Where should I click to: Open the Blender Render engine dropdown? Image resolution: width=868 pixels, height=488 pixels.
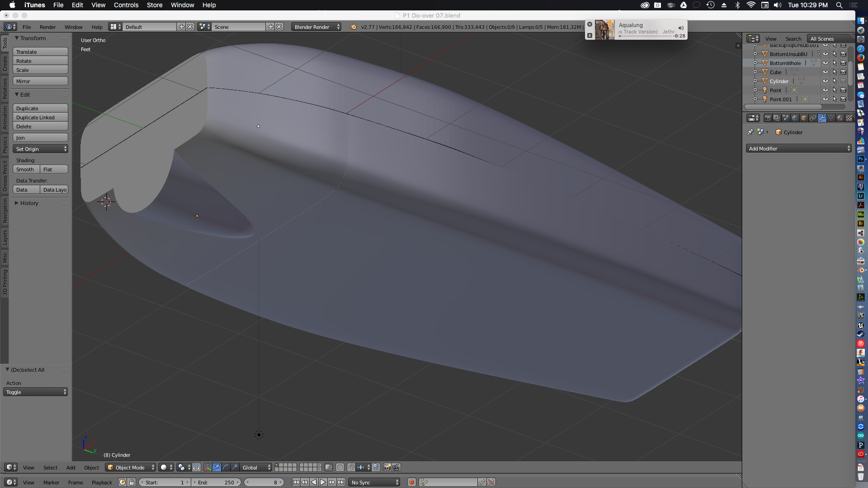click(316, 27)
